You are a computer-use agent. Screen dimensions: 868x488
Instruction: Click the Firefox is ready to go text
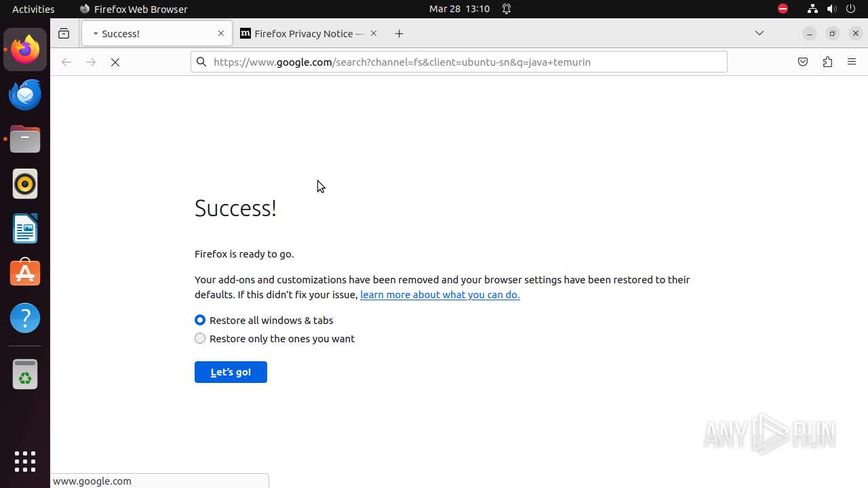[x=244, y=254]
